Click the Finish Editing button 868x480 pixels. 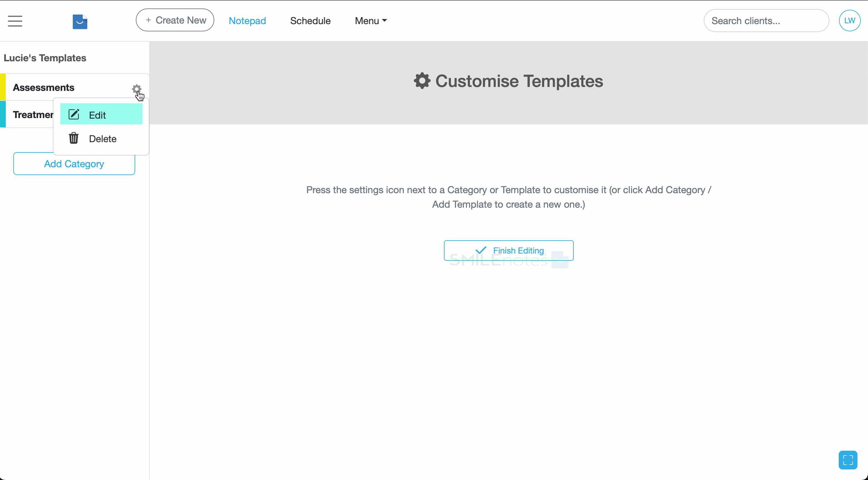pyautogui.click(x=509, y=251)
